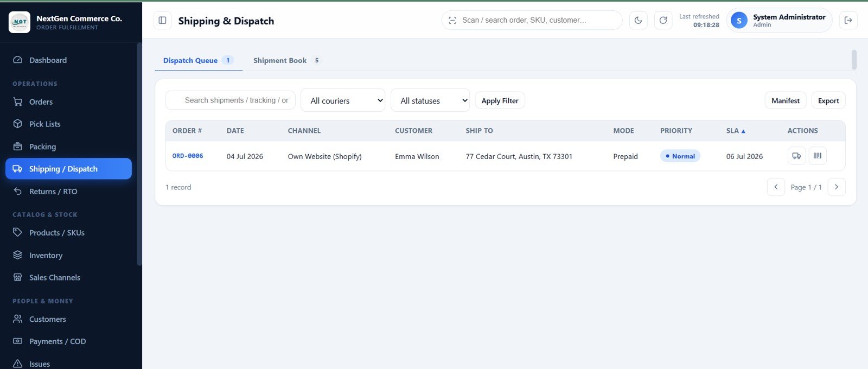Dispatch ORD-0006 with the truck icon

(x=796, y=156)
